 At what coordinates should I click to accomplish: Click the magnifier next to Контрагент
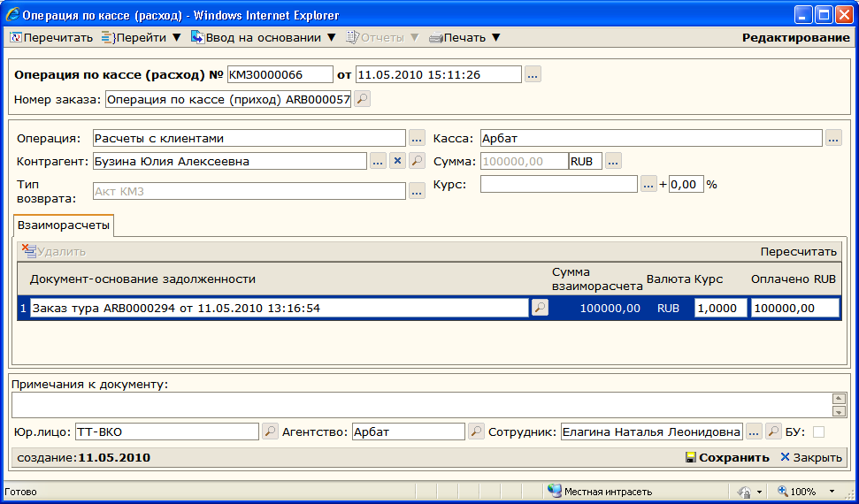pyautogui.click(x=418, y=161)
